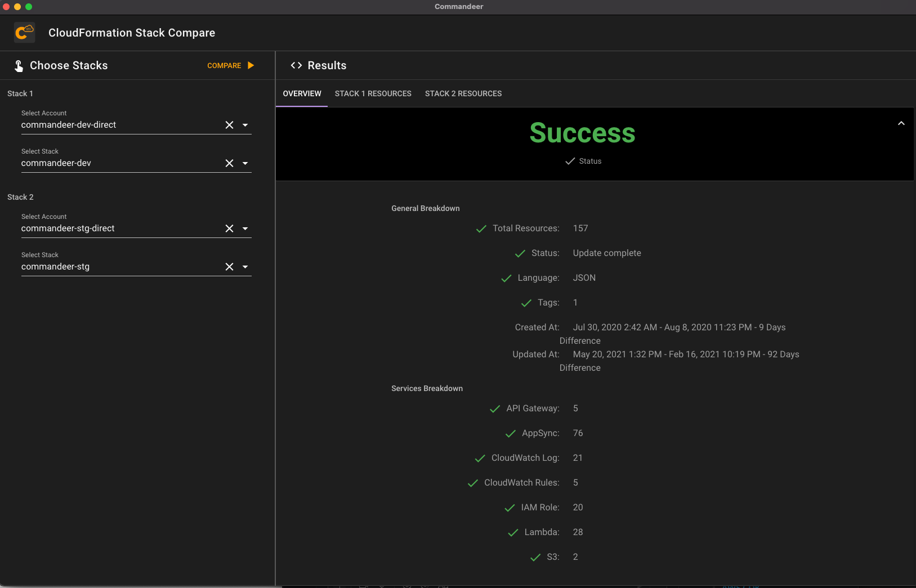
Task: Clear the commandeer-stg stack selection
Action: click(229, 267)
